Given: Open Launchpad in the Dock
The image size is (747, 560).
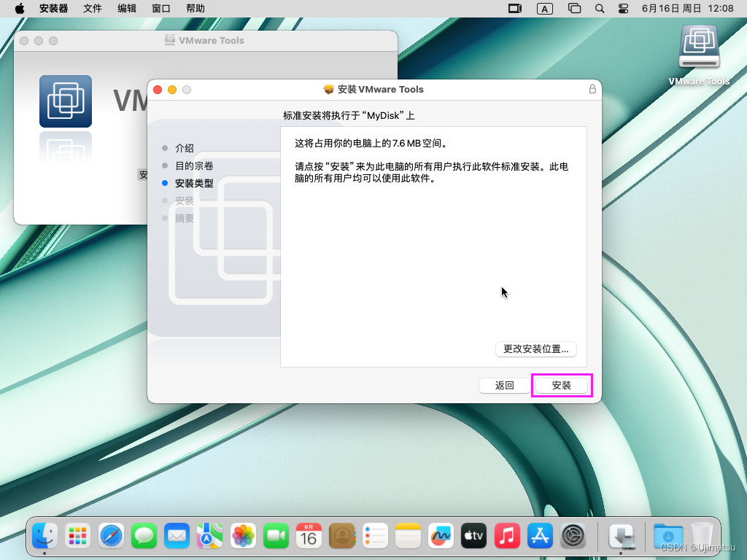Looking at the screenshot, I should pyautogui.click(x=77, y=536).
